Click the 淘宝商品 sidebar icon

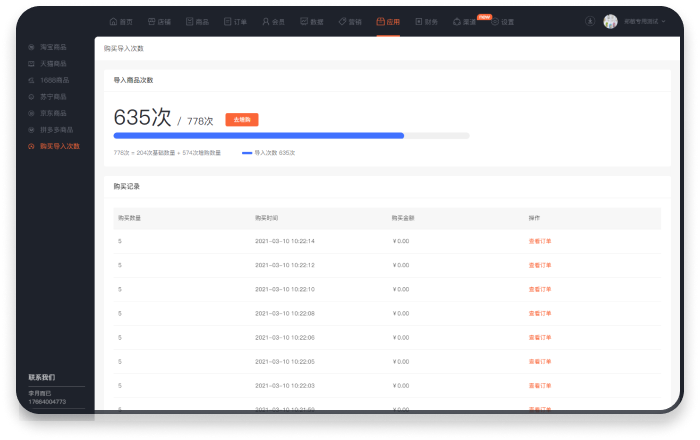coord(32,47)
